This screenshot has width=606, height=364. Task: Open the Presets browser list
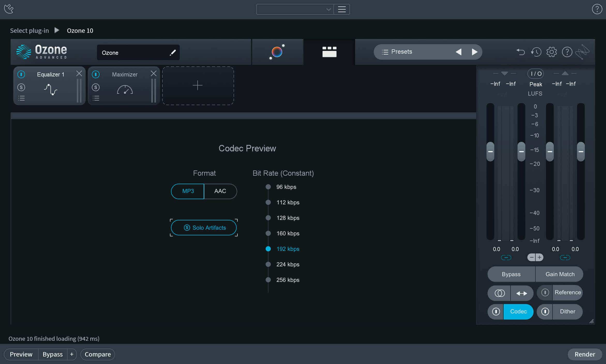397,52
